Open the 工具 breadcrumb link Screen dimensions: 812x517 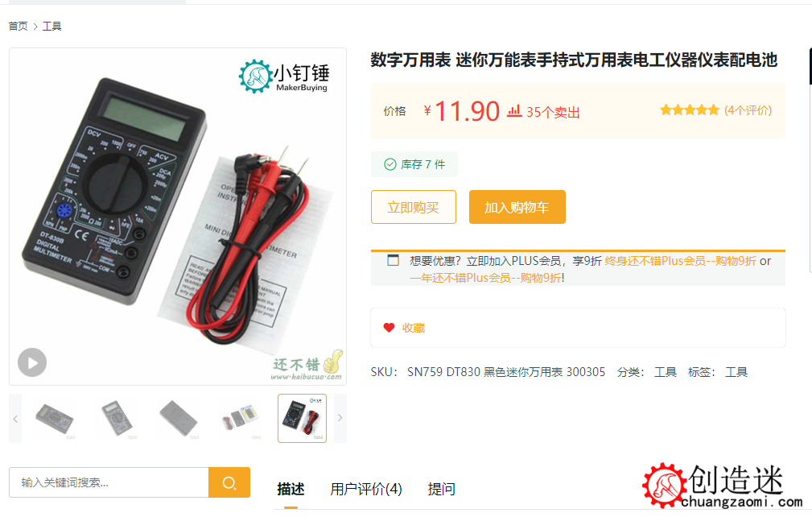click(52, 27)
